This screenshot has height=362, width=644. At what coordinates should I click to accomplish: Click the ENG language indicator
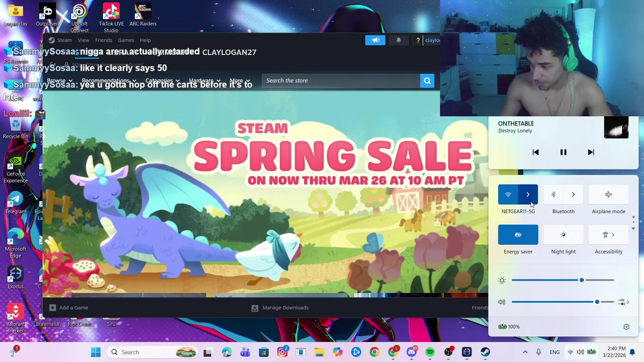tap(554, 352)
